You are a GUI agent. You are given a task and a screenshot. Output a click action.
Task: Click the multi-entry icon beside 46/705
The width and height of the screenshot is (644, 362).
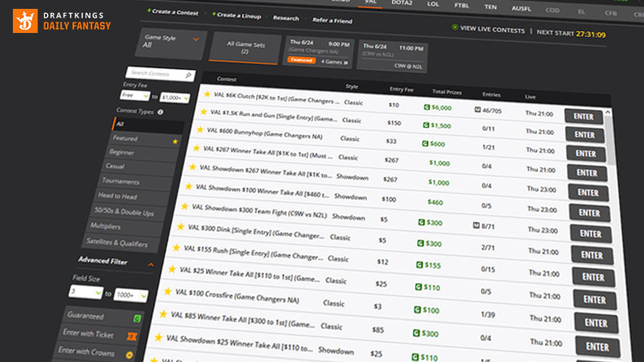477,110
